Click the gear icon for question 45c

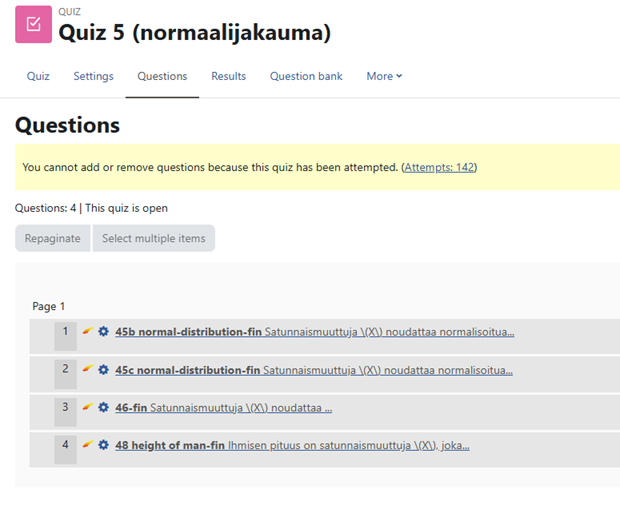tap(104, 370)
